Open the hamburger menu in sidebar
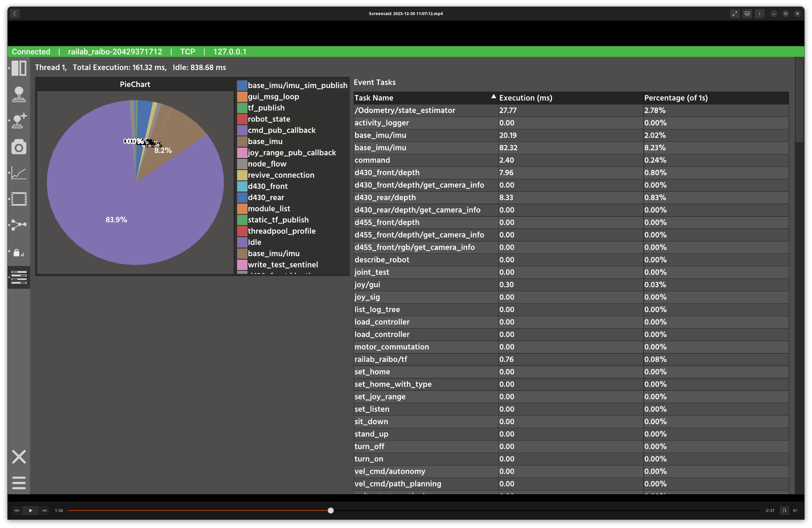This screenshot has width=812, height=528. click(19, 483)
